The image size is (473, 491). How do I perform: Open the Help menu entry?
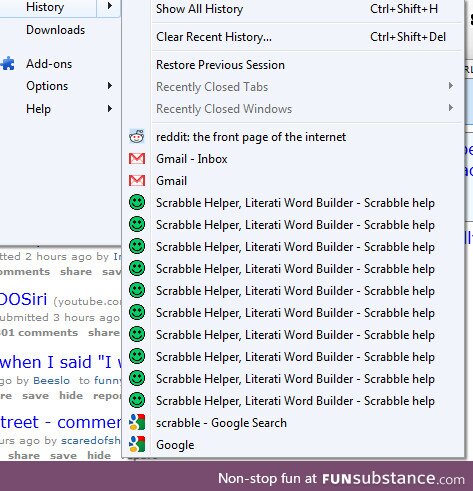coord(38,109)
